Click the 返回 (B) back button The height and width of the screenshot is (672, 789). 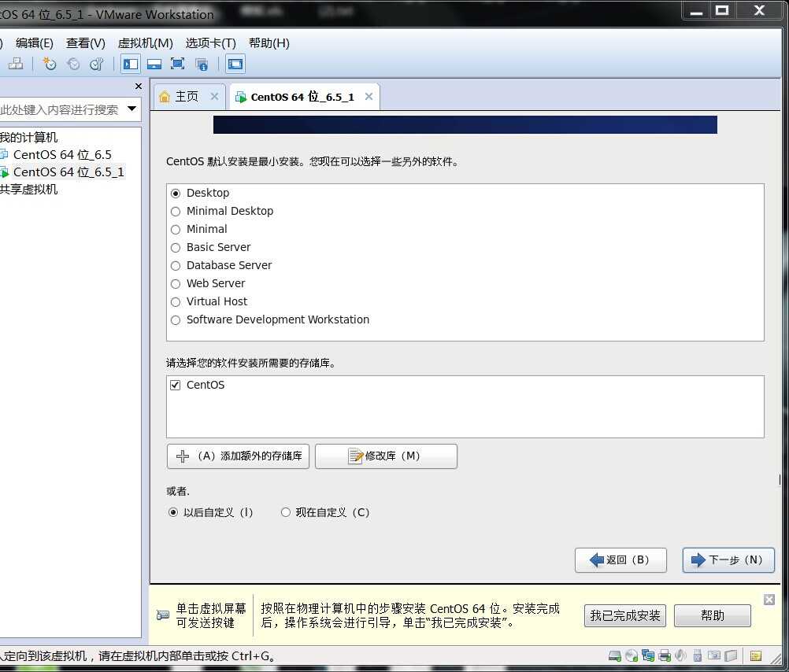click(620, 559)
